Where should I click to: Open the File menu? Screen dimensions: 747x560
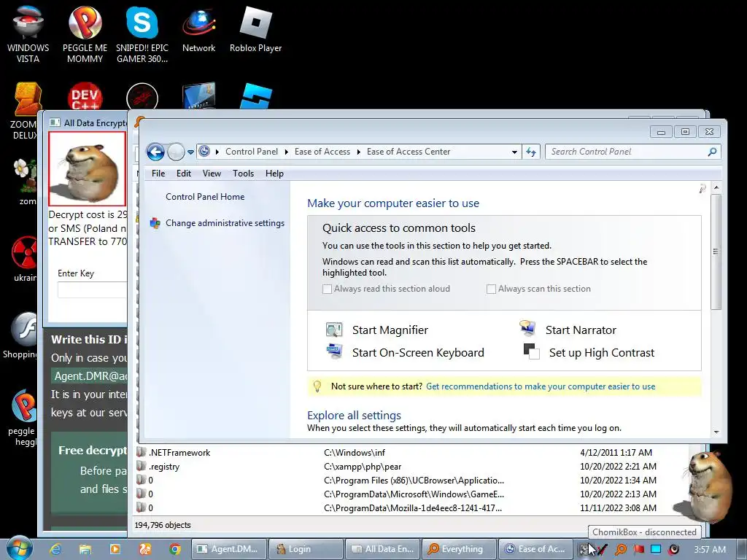coord(158,174)
